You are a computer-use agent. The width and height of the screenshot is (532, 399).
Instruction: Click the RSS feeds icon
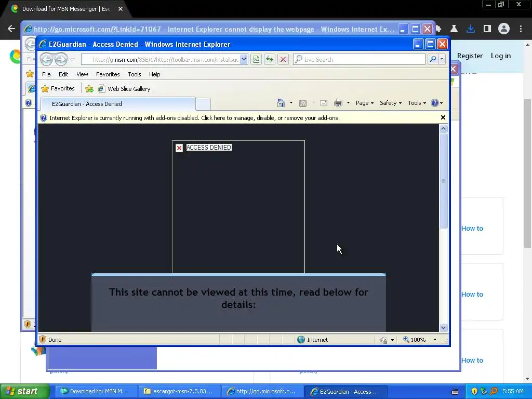[303, 103]
